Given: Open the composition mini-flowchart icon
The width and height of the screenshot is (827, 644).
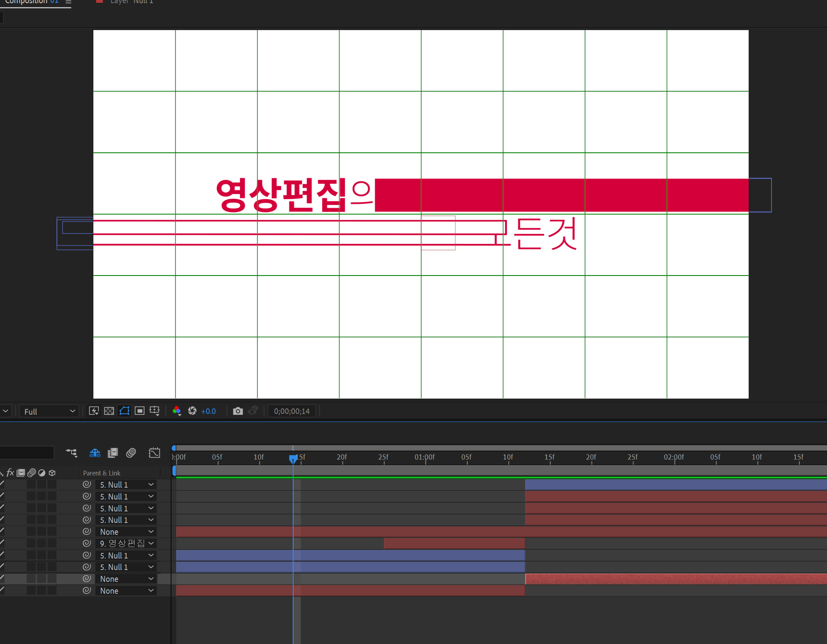Looking at the screenshot, I should pyautogui.click(x=72, y=452).
